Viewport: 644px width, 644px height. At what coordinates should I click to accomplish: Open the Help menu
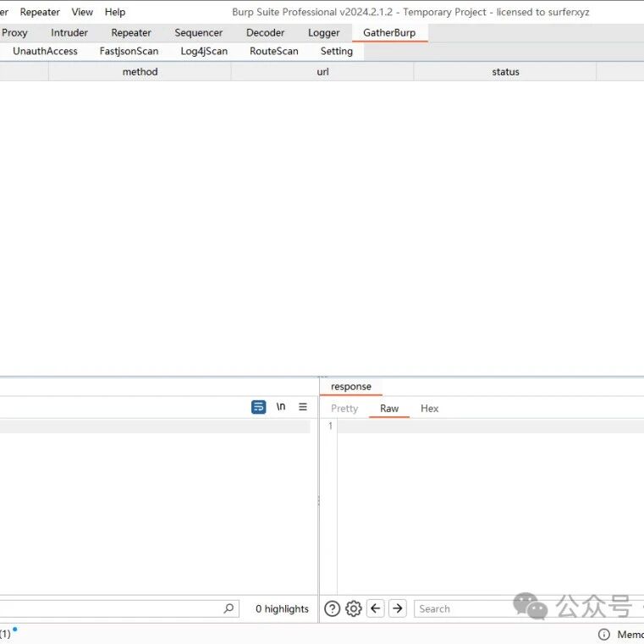[115, 13]
